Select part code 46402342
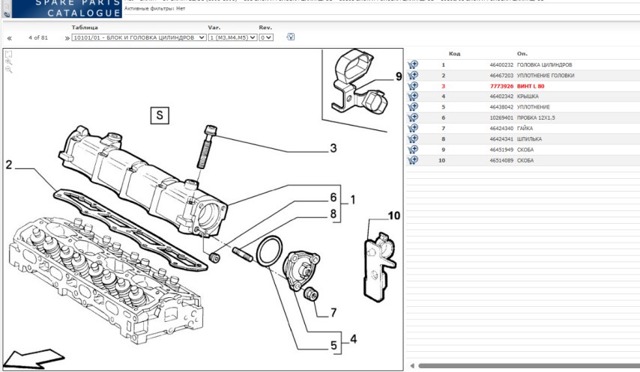The width and height of the screenshot is (640, 372). (501, 96)
